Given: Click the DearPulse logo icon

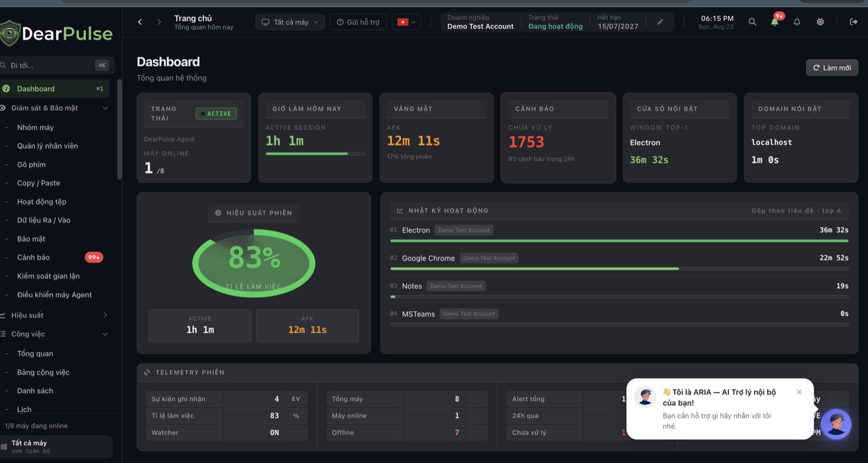Looking at the screenshot, I should click(9, 33).
